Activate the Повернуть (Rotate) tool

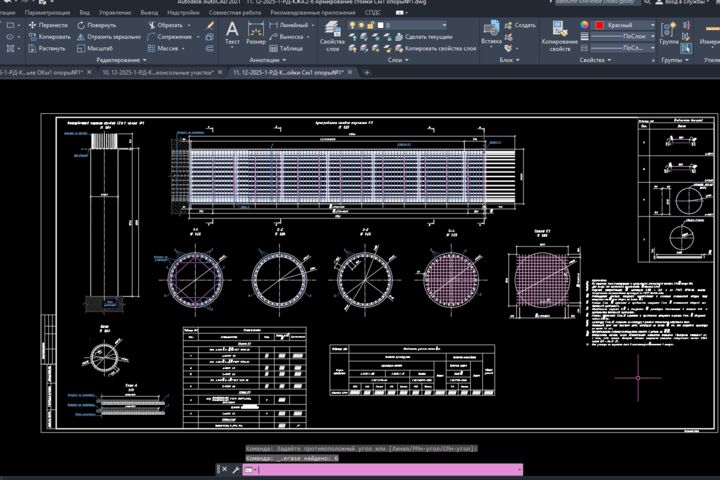tap(96, 25)
